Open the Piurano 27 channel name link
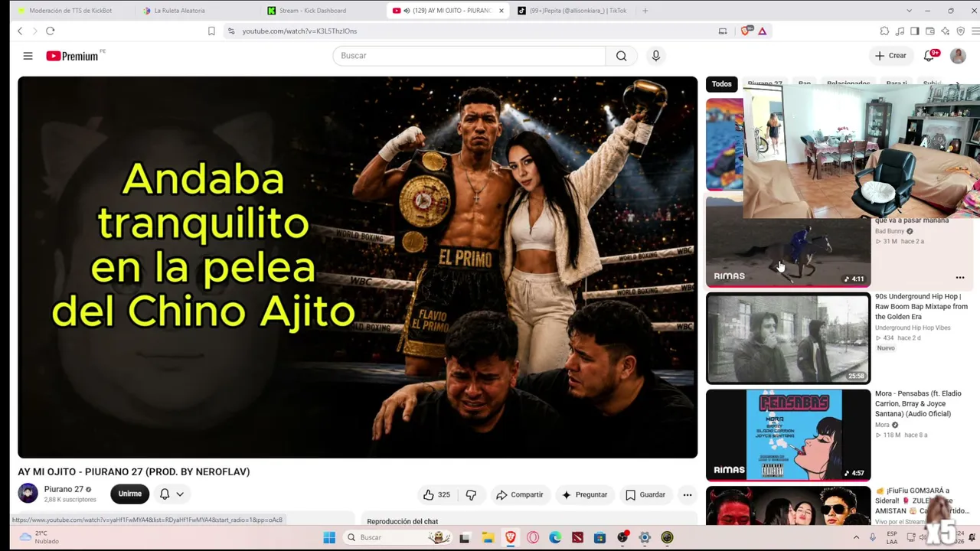 tap(64, 489)
